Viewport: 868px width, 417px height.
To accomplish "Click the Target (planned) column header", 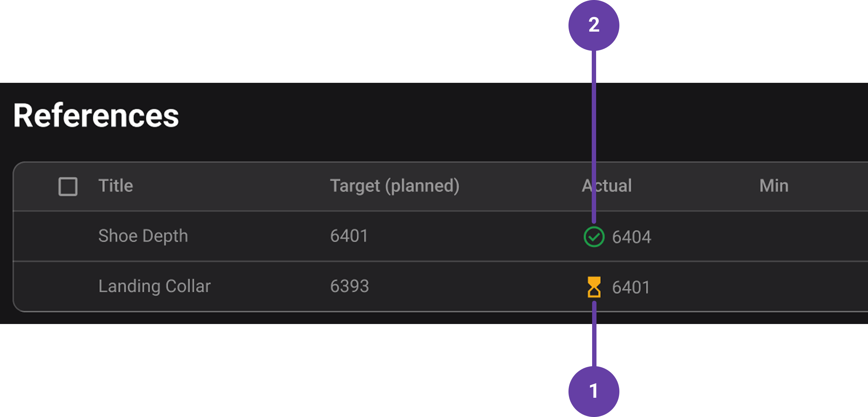I will 395,186.
